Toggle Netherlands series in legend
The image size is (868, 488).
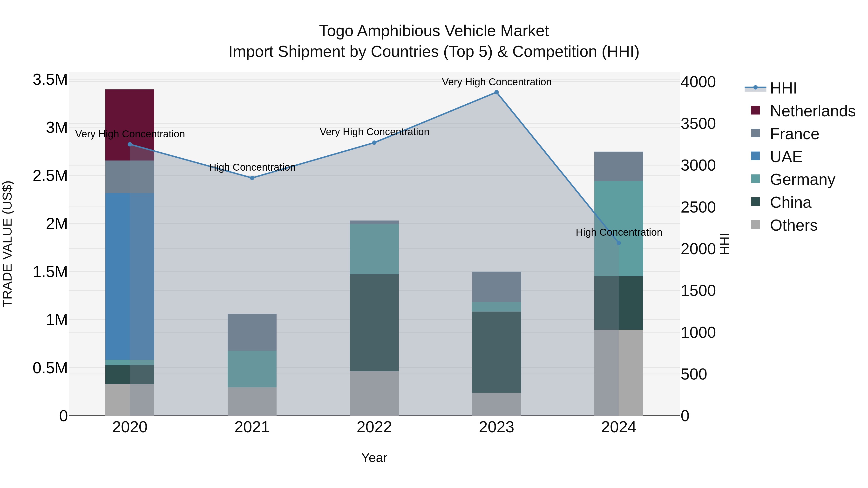[x=803, y=111]
